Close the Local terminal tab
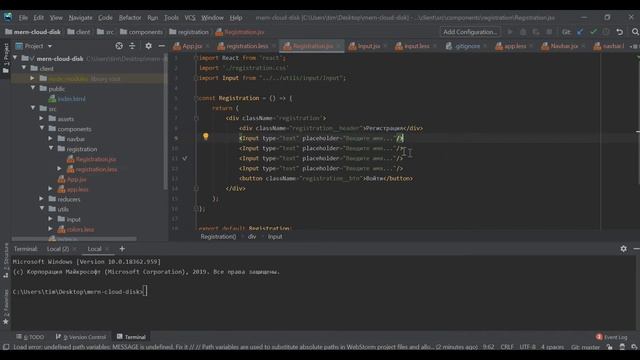The width and height of the screenshot is (640, 360). point(107,249)
